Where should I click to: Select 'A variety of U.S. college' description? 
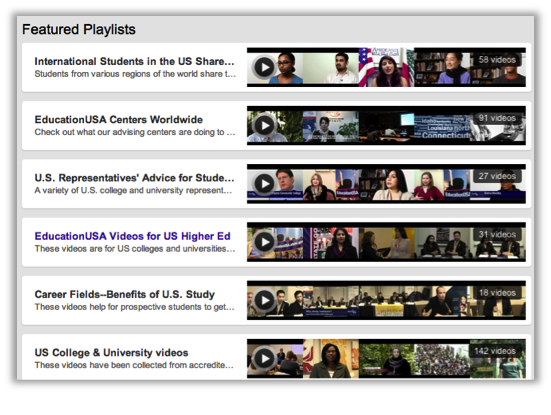tap(133, 190)
